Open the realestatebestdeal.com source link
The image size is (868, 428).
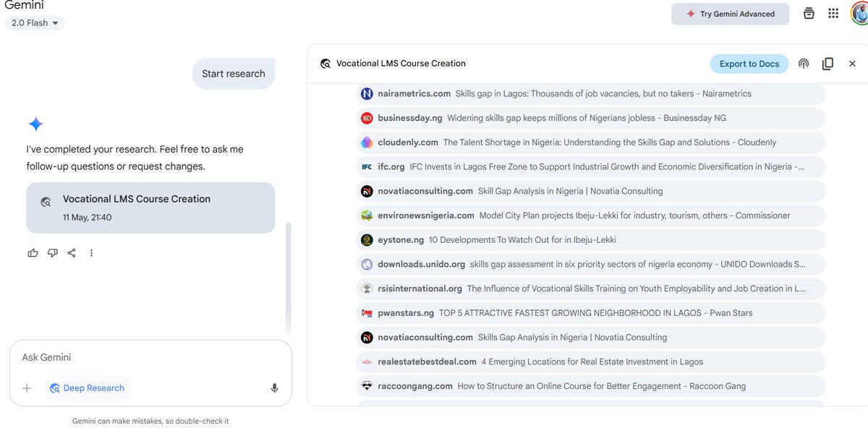click(x=591, y=361)
